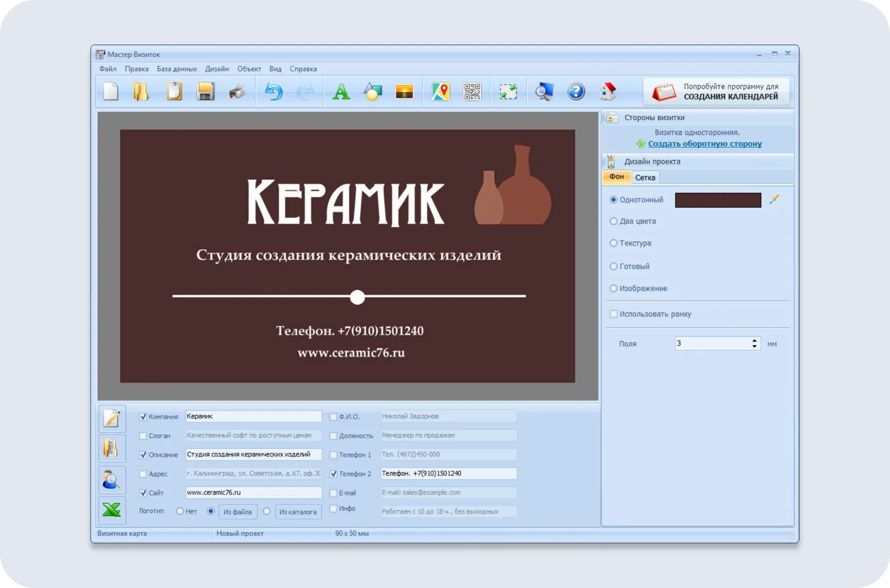
Task: Open the notepad edit data icon
Action: (112, 418)
